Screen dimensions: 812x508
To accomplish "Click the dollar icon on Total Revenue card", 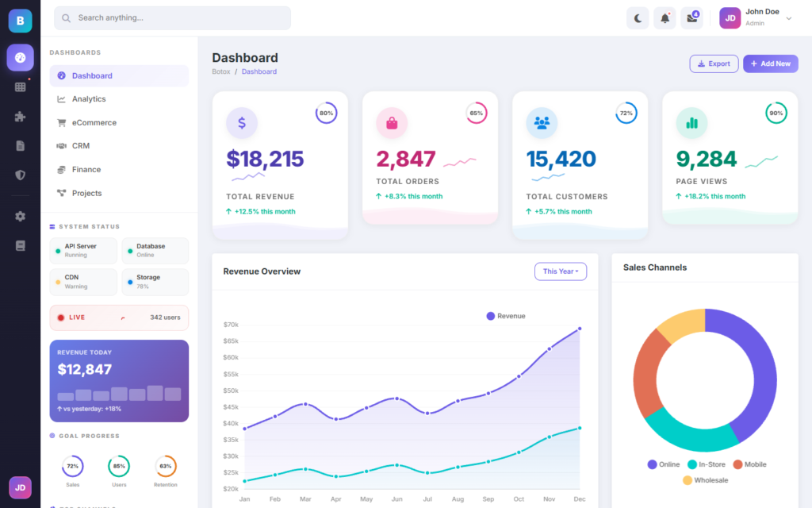I will 242,123.
